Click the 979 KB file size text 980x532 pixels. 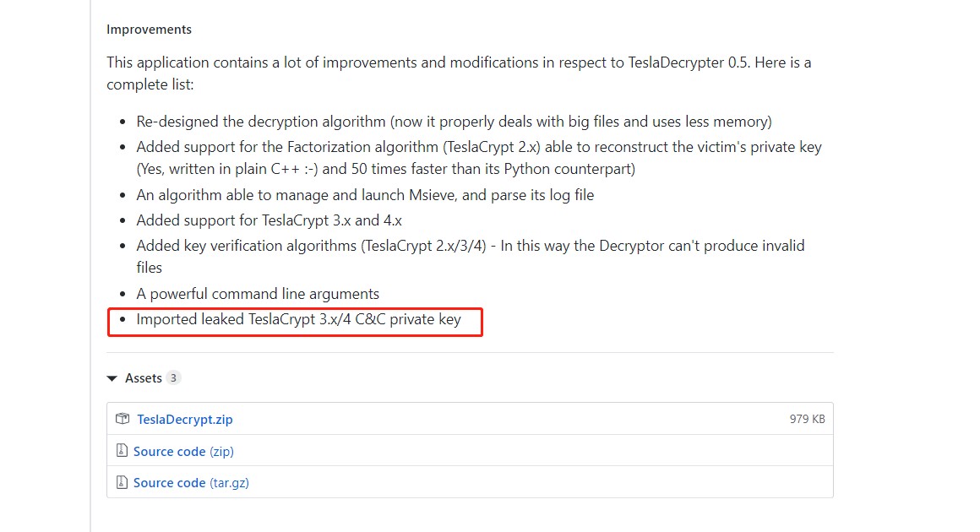click(x=807, y=420)
